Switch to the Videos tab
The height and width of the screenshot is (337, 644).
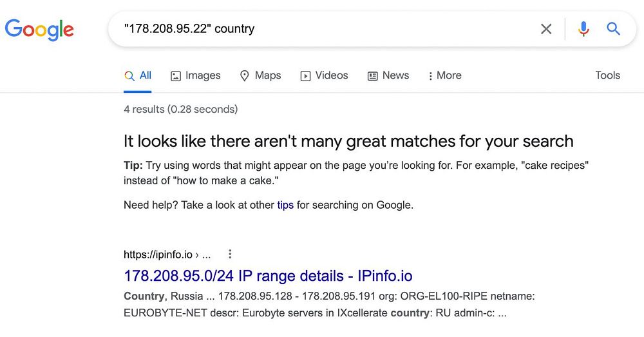pyautogui.click(x=332, y=75)
